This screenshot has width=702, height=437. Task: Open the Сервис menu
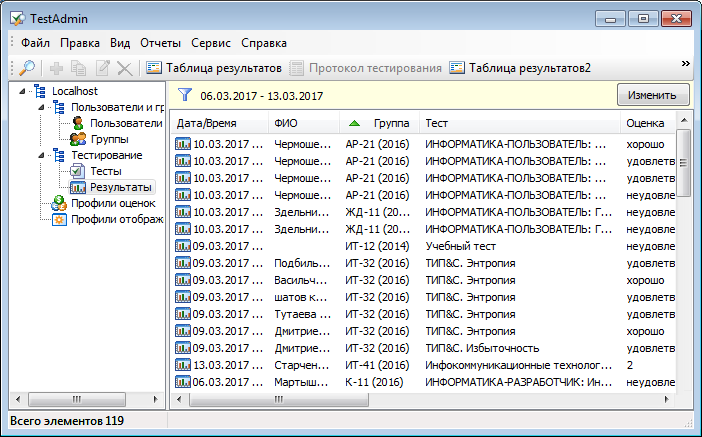(x=211, y=43)
